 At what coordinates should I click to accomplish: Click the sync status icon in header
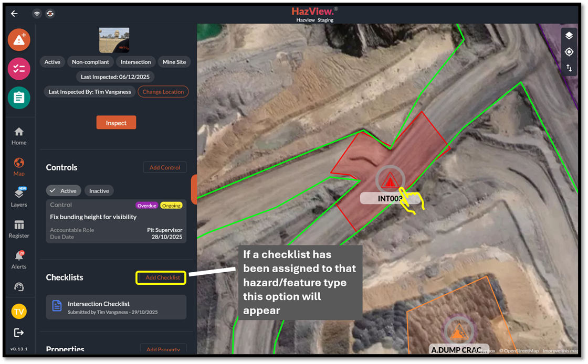click(50, 14)
